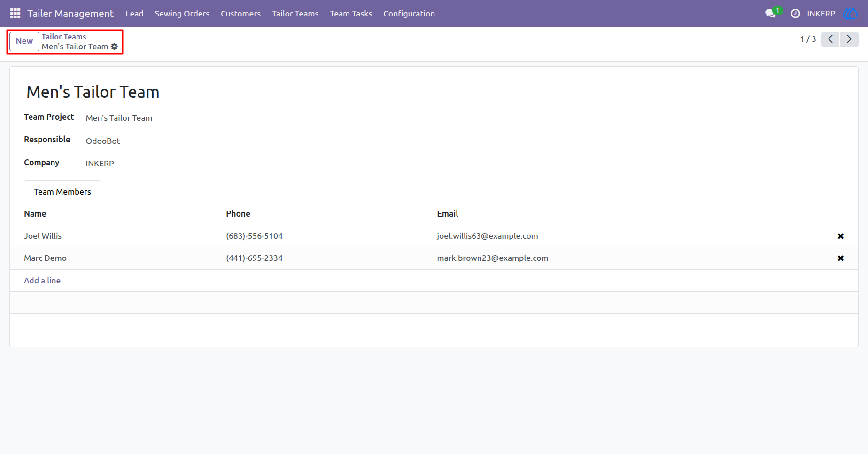
Task: Click the Tailor Teams breadcrumb link
Action: (x=64, y=37)
